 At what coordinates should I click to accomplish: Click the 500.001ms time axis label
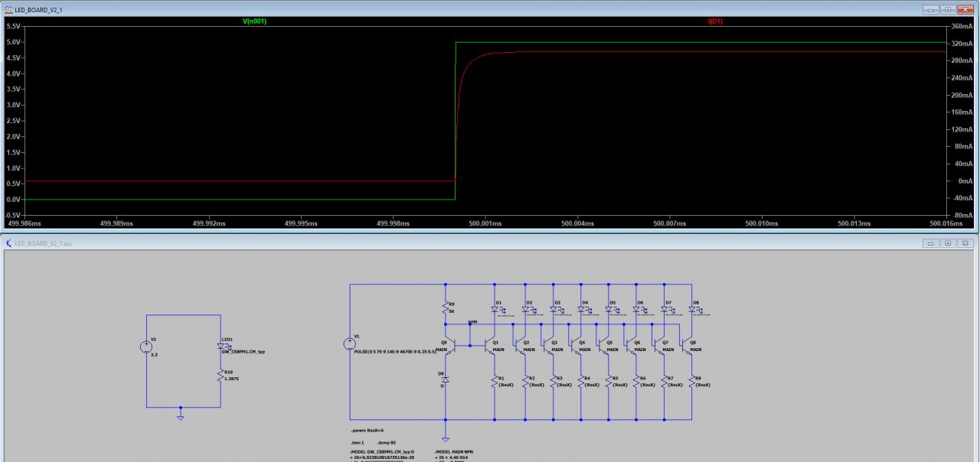click(485, 223)
